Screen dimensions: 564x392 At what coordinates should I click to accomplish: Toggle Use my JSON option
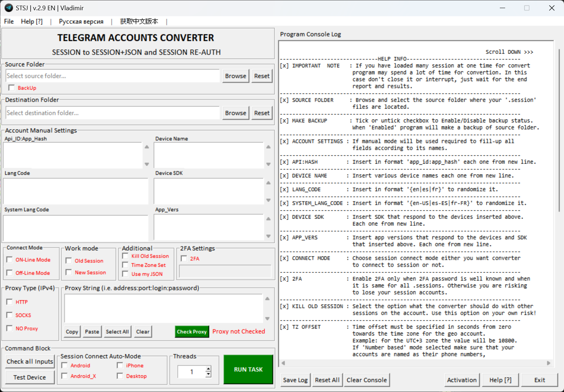coord(125,274)
